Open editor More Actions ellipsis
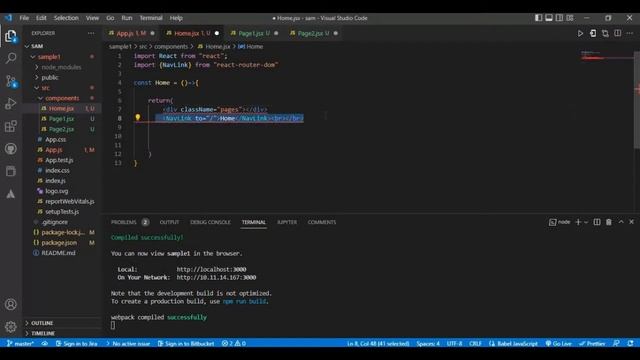Viewport: 640px width, 360px height. tap(630, 33)
